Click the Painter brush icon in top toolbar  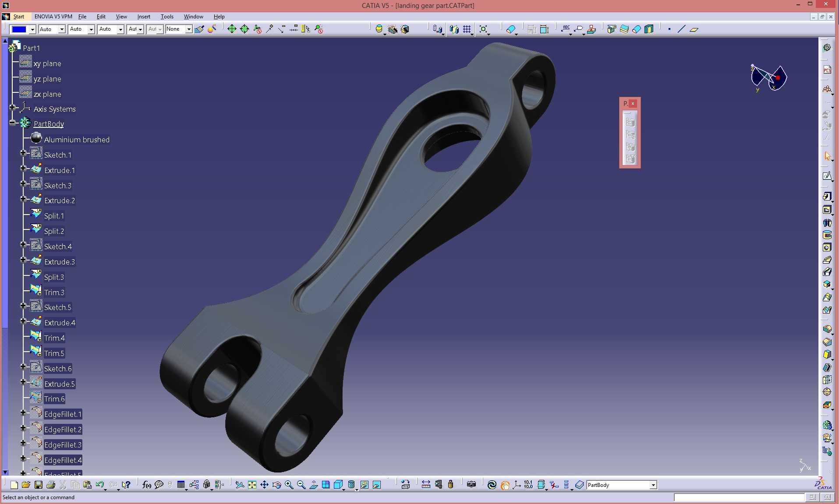pyautogui.click(x=199, y=29)
